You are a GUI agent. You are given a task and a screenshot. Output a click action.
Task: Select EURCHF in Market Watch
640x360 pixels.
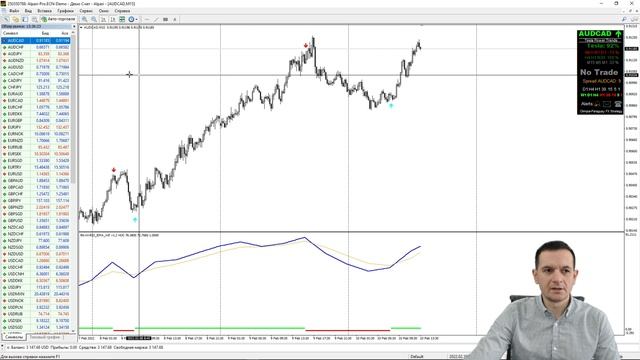(x=36, y=107)
